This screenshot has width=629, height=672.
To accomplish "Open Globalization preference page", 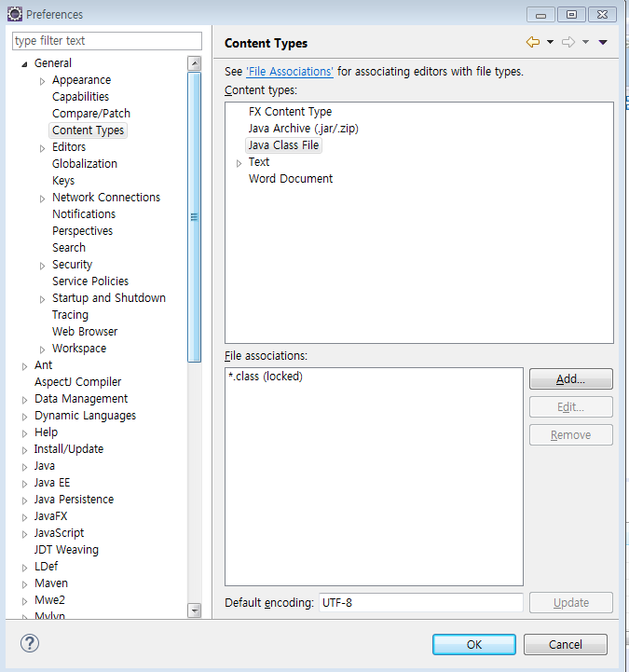I will pos(85,163).
